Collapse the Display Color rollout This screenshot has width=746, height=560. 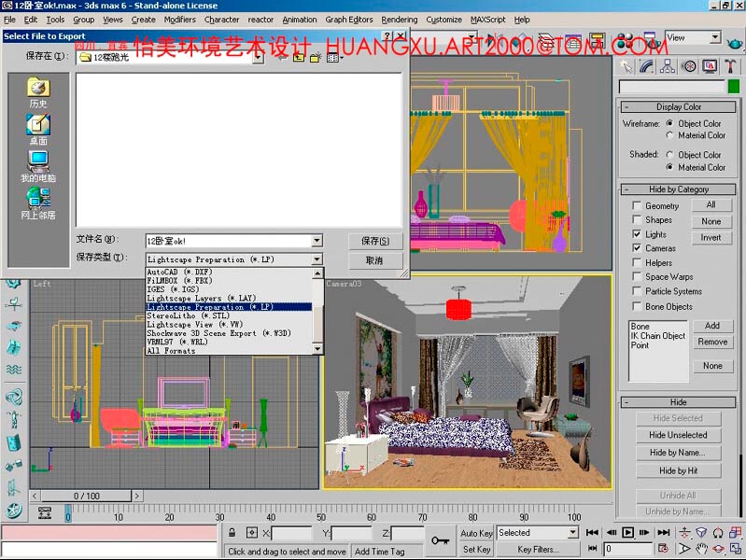[x=678, y=107]
